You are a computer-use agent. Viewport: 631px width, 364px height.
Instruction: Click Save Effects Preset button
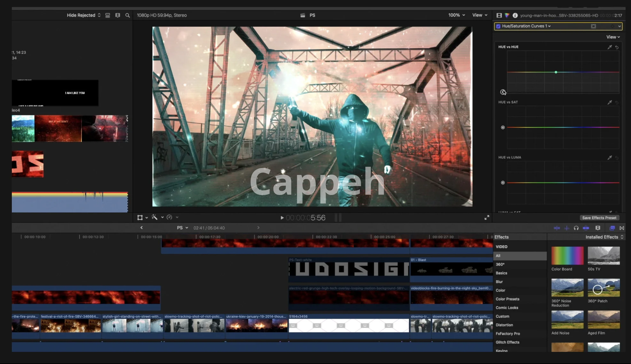click(599, 218)
